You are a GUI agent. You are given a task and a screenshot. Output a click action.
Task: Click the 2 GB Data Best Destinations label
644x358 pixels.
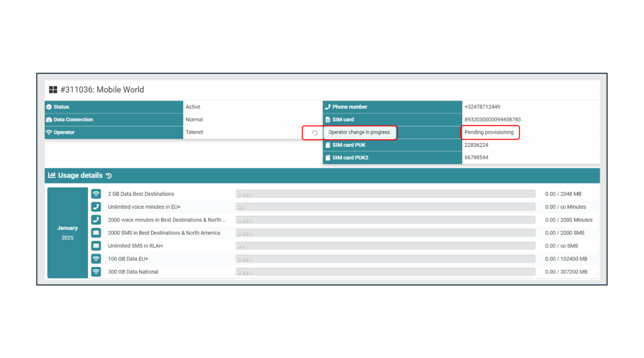[x=141, y=194]
